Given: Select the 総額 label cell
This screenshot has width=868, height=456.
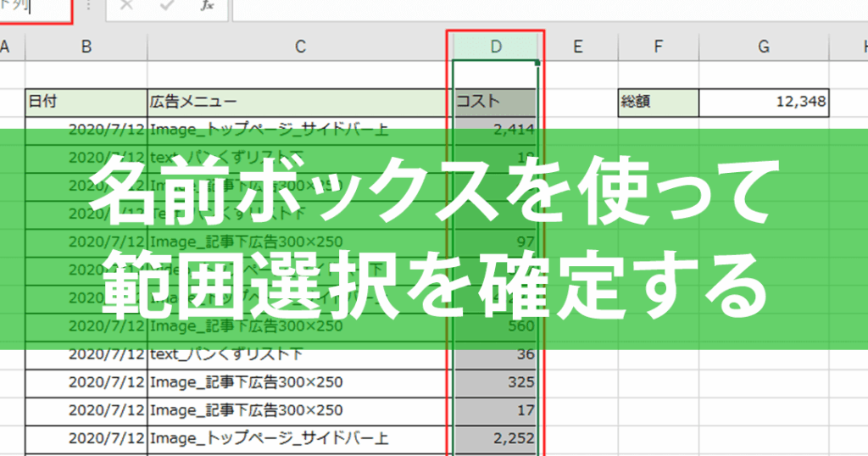Looking at the screenshot, I should [658, 103].
